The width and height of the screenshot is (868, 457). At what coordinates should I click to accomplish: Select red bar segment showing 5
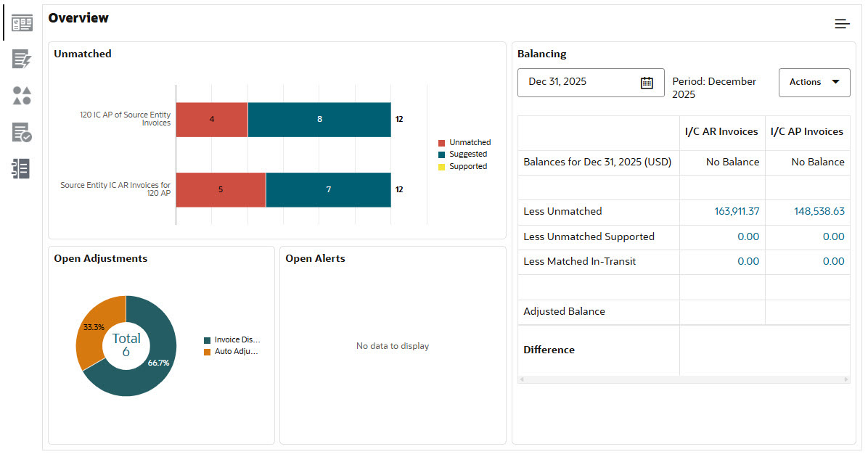coord(221,190)
